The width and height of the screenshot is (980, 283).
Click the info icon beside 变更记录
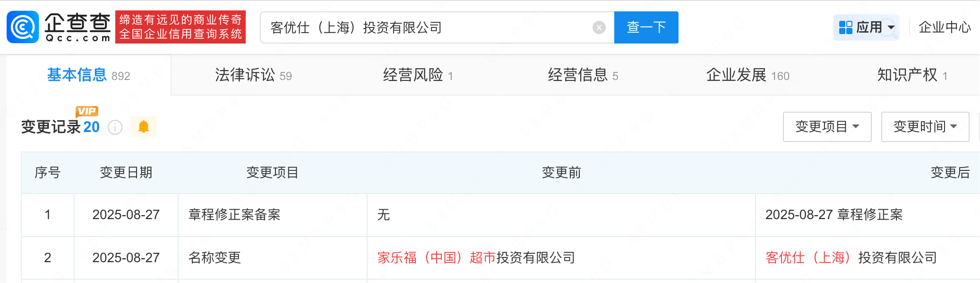point(115,127)
